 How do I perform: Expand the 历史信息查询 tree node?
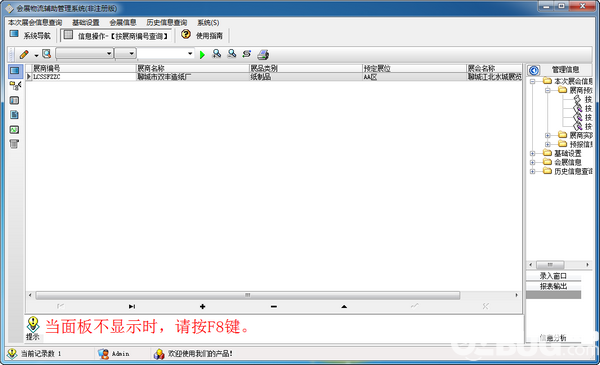tap(532, 171)
